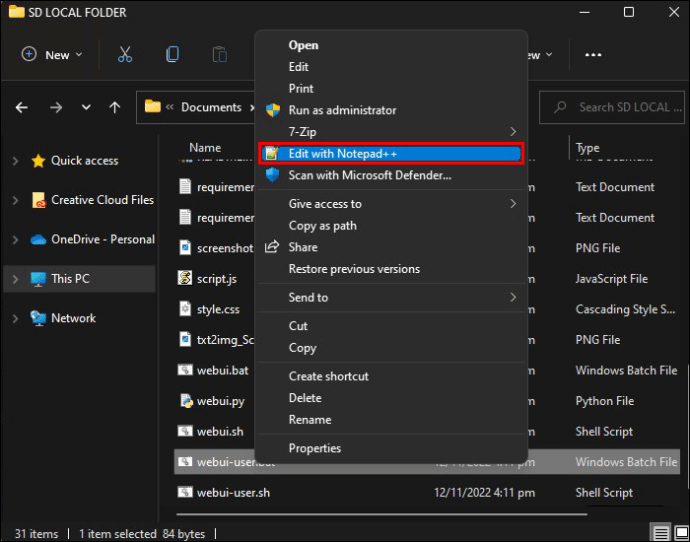Go back with the left arrow button
Viewport: 690px width, 542px height.
tap(22, 107)
